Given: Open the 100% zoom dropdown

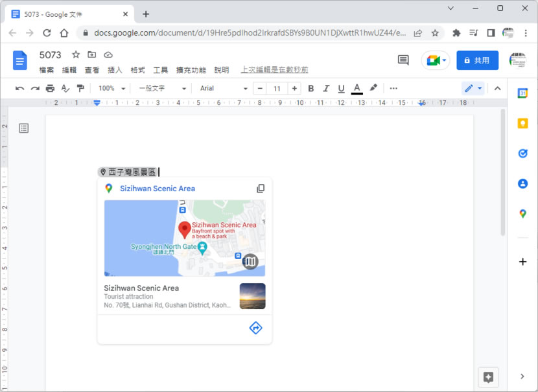Looking at the screenshot, I should pos(111,88).
